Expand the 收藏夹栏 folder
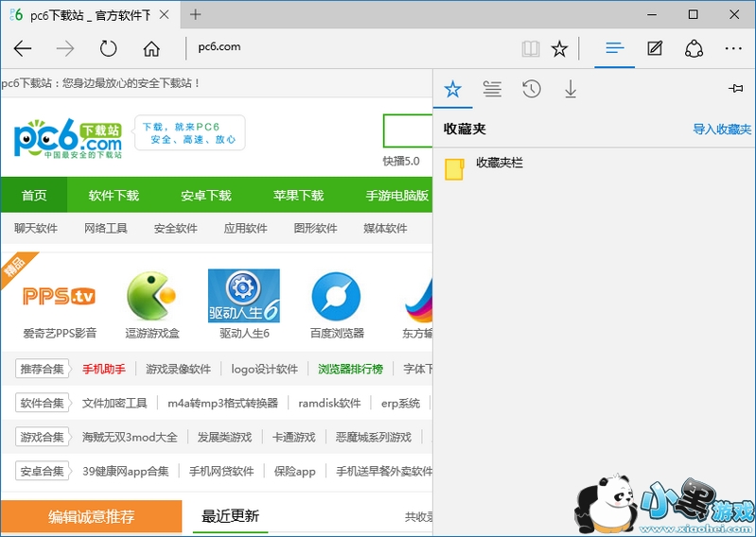Screen dimensions: 756x537 click(499, 164)
